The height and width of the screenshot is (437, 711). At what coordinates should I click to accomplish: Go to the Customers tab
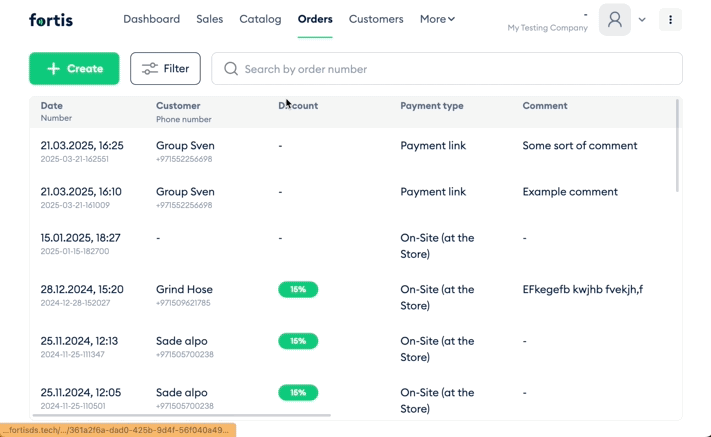point(376,19)
